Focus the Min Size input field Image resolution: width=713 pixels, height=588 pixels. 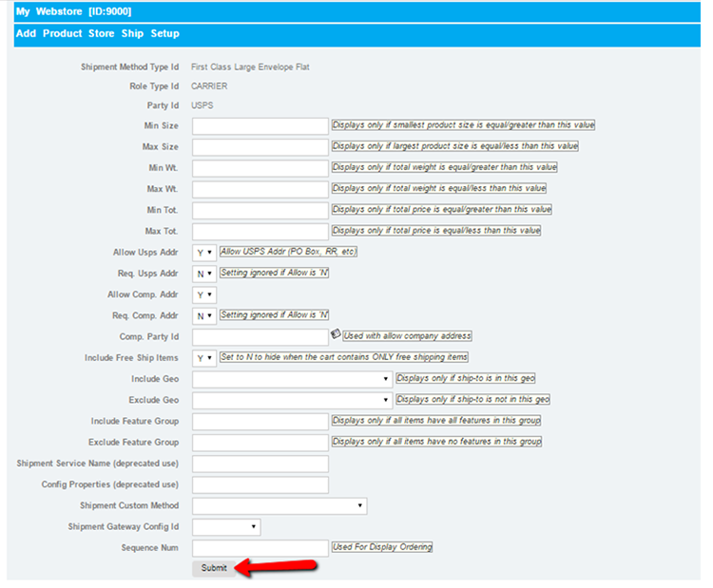click(260, 126)
